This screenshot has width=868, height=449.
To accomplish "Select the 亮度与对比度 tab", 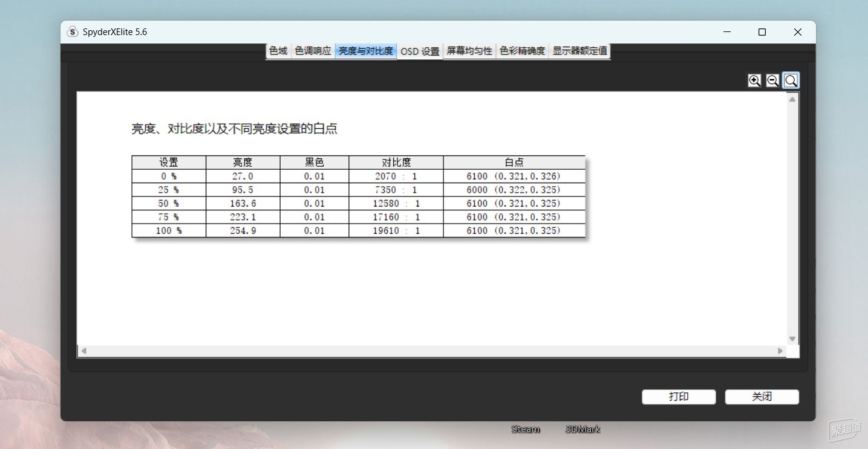I will tap(366, 51).
